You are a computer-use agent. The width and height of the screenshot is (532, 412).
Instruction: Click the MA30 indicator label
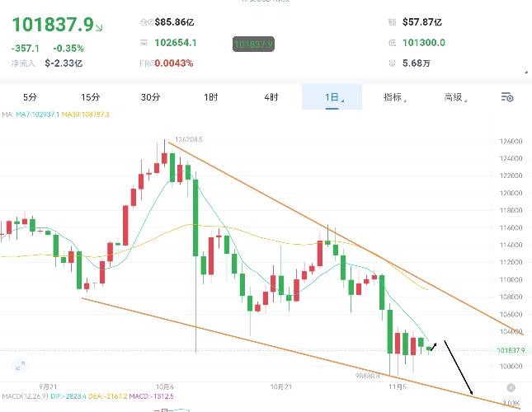[86, 115]
